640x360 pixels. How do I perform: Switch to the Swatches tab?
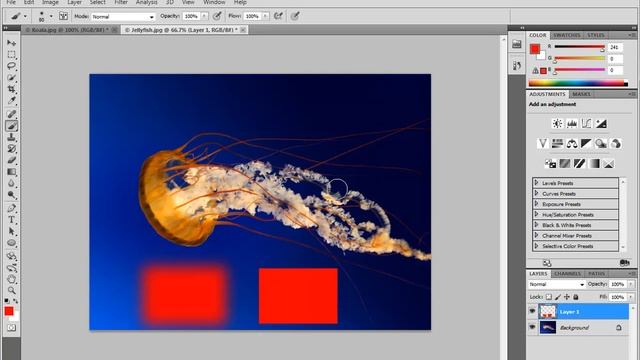pyautogui.click(x=567, y=35)
